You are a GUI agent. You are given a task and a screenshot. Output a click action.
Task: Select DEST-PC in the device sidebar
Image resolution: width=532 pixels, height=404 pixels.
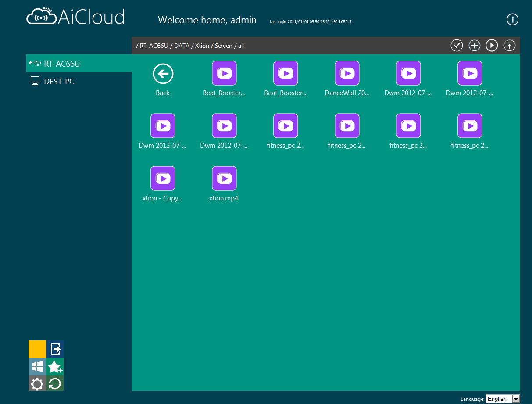tap(79, 81)
